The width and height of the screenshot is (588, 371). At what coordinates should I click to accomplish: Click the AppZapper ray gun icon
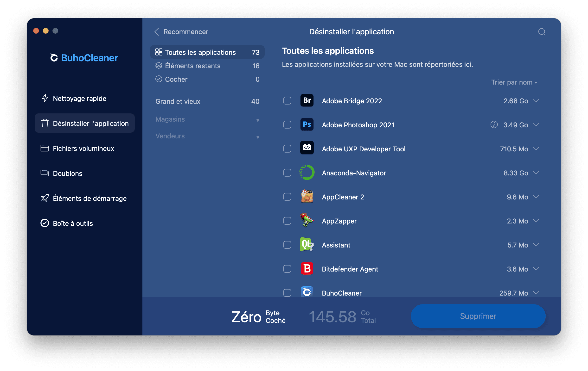tap(307, 221)
